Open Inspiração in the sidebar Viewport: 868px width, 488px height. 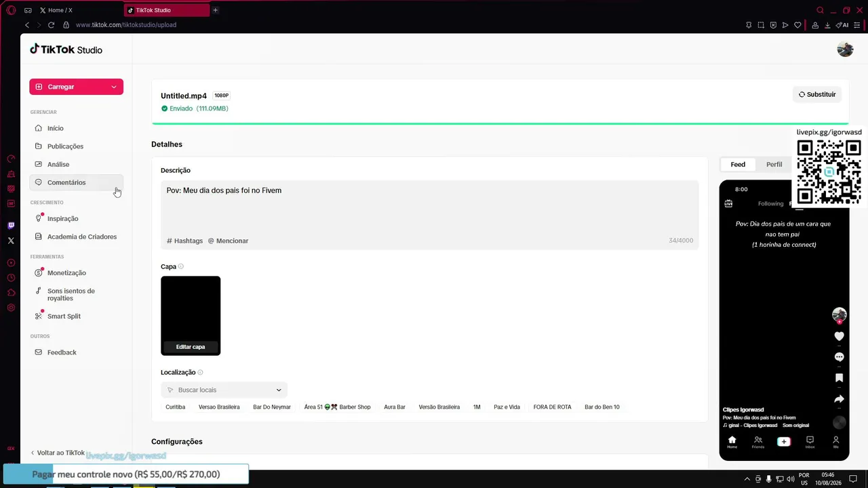coord(76,218)
